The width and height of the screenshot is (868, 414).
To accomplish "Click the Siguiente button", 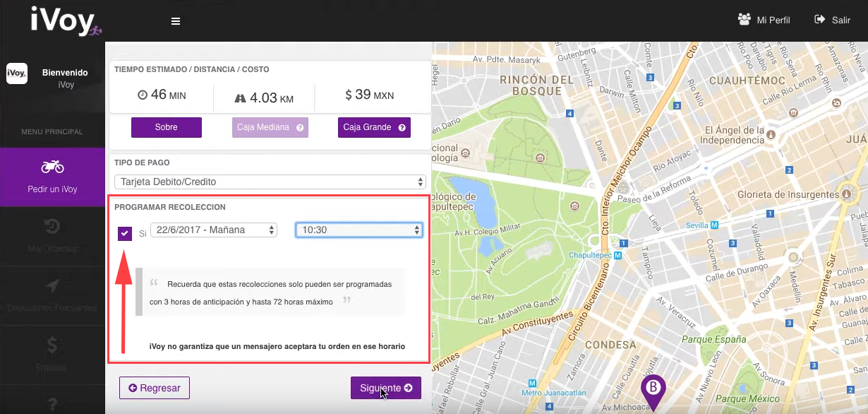I will (x=385, y=388).
